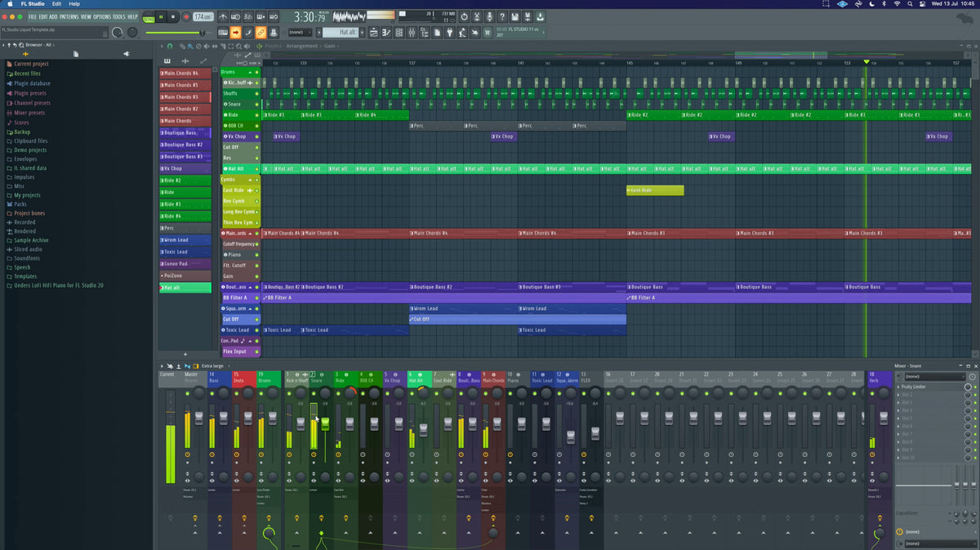The width and height of the screenshot is (980, 550).
Task: Open Mixer presets browser folder
Action: tap(29, 113)
